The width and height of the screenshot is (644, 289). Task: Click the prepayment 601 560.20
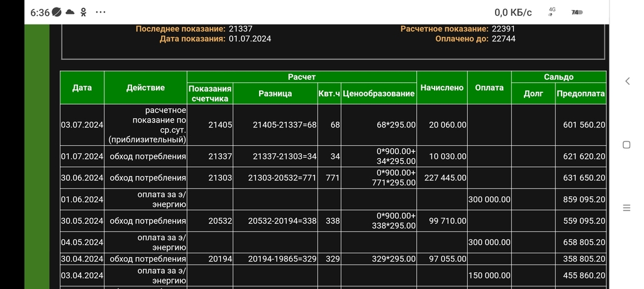click(580, 125)
